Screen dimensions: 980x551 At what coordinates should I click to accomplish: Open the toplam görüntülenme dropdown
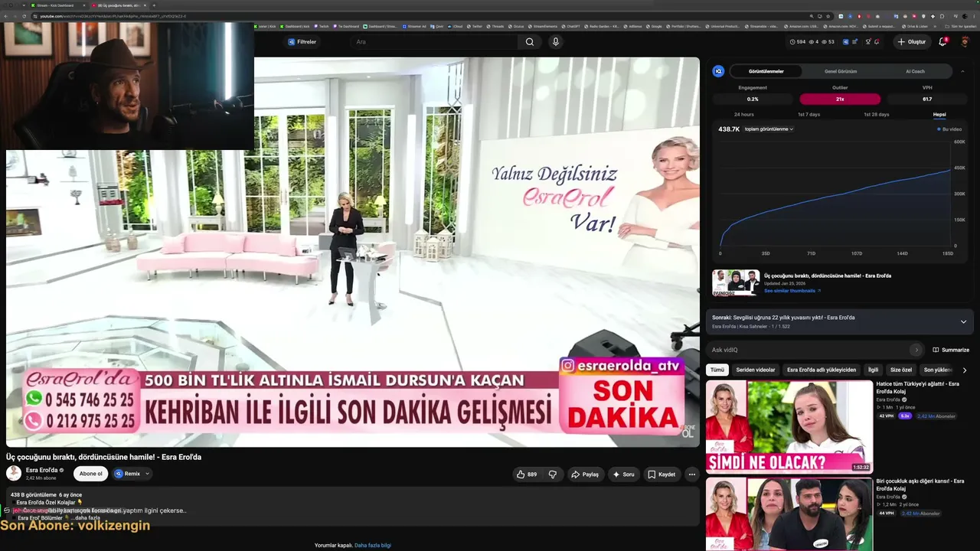tap(769, 129)
